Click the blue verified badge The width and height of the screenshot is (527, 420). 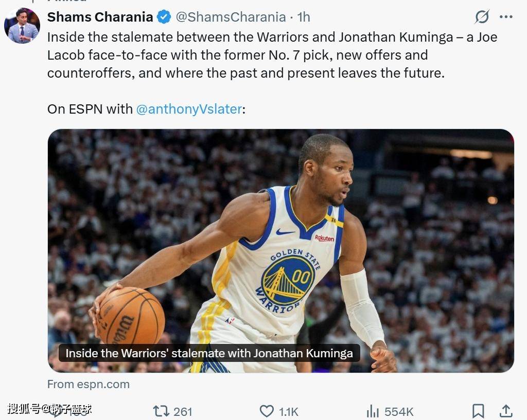164,17
